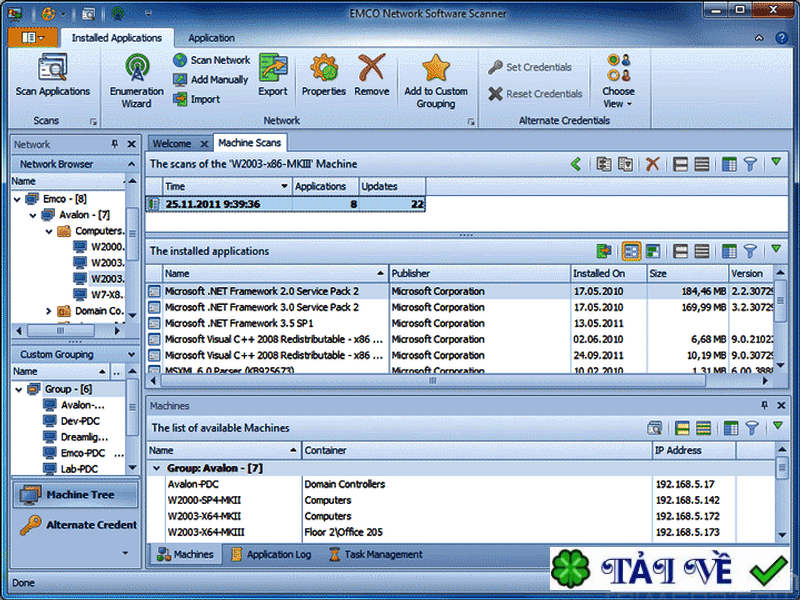This screenshot has width=800, height=600.
Task: Click the Export icon in ribbon
Action: tap(273, 69)
